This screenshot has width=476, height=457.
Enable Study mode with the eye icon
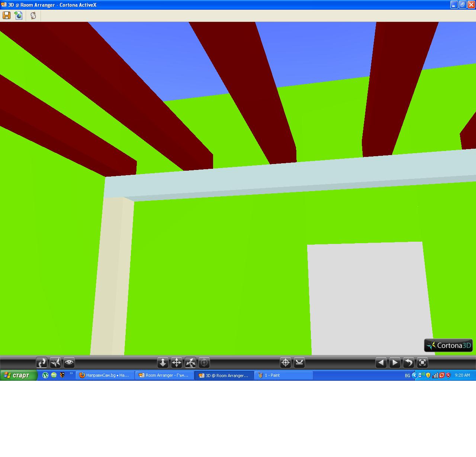tap(69, 363)
